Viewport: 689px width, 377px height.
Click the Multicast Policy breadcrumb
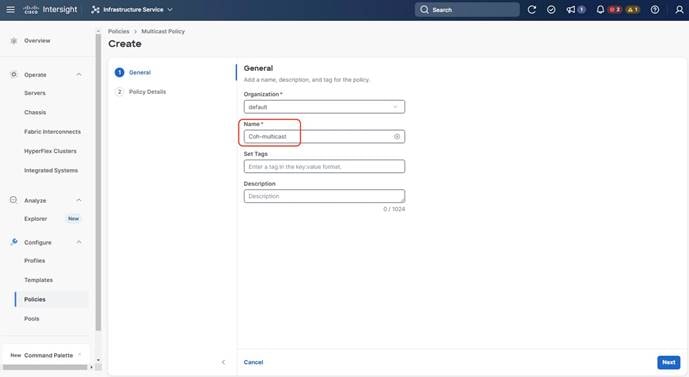(x=163, y=31)
